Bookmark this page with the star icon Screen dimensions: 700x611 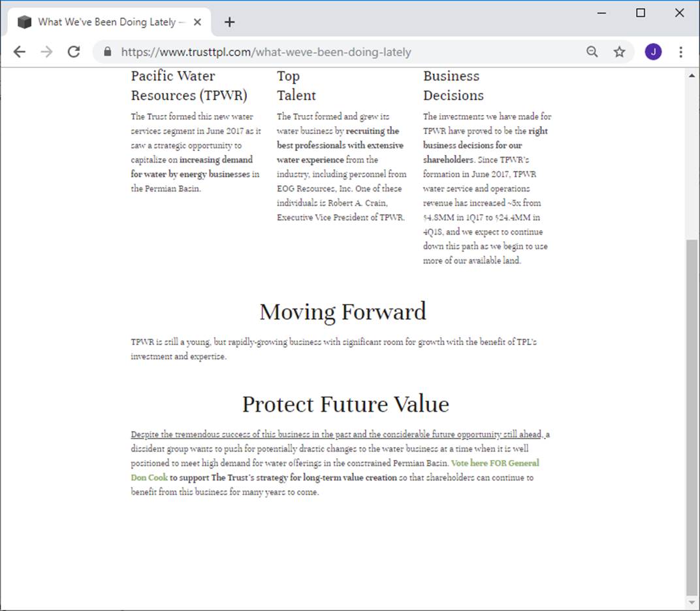coord(619,52)
